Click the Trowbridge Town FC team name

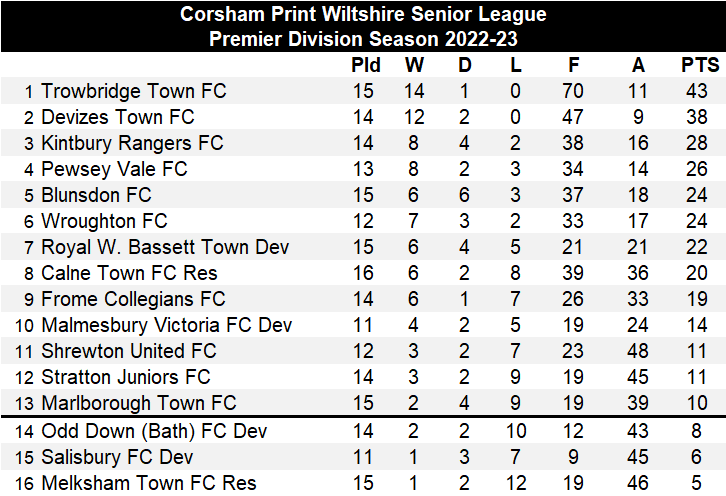point(134,91)
